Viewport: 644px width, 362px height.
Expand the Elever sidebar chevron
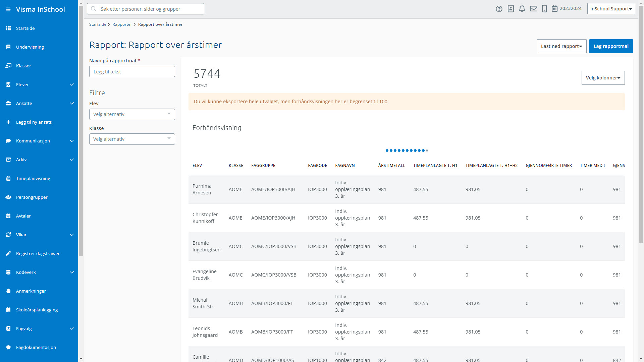pos(71,84)
